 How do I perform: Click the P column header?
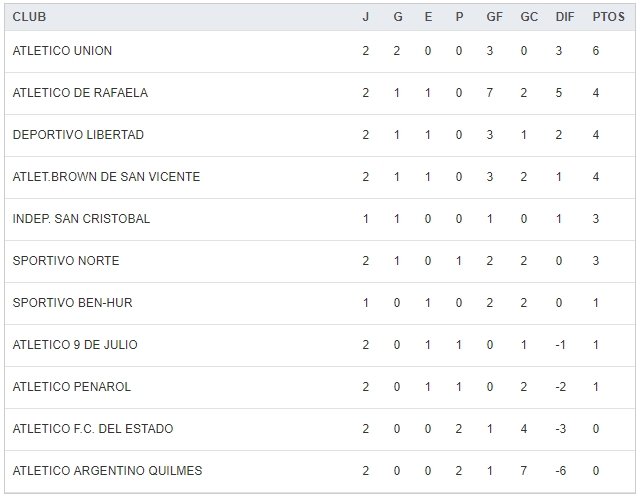pyautogui.click(x=459, y=17)
